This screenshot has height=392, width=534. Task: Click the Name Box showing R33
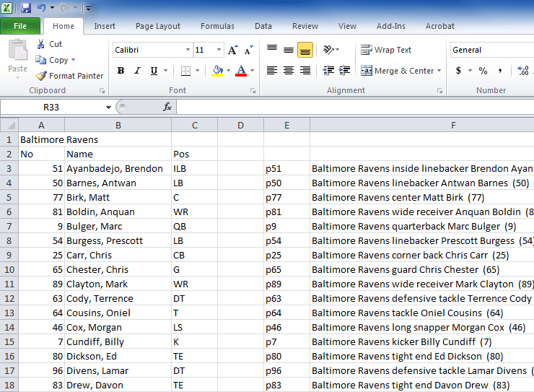[52, 108]
